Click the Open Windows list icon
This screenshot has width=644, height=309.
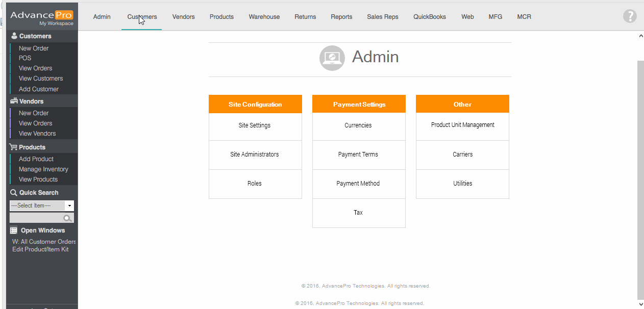click(14, 230)
